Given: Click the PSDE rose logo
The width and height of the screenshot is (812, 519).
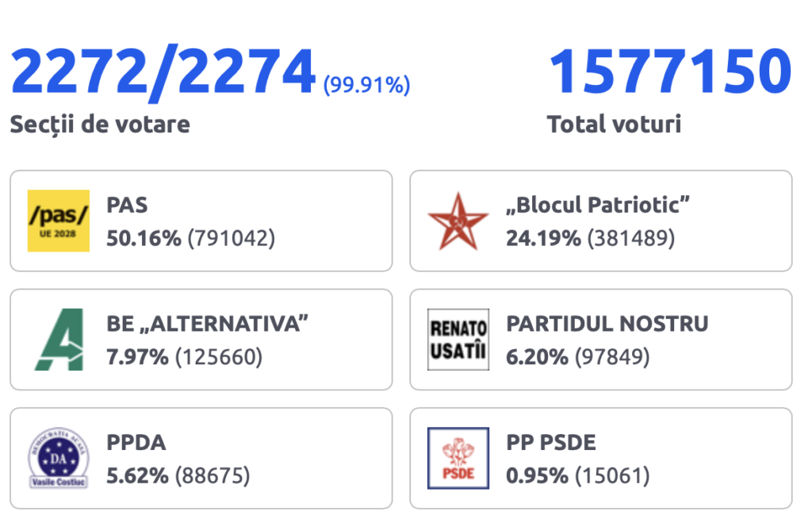Looking at the screenshot, I should pos(458,459).
